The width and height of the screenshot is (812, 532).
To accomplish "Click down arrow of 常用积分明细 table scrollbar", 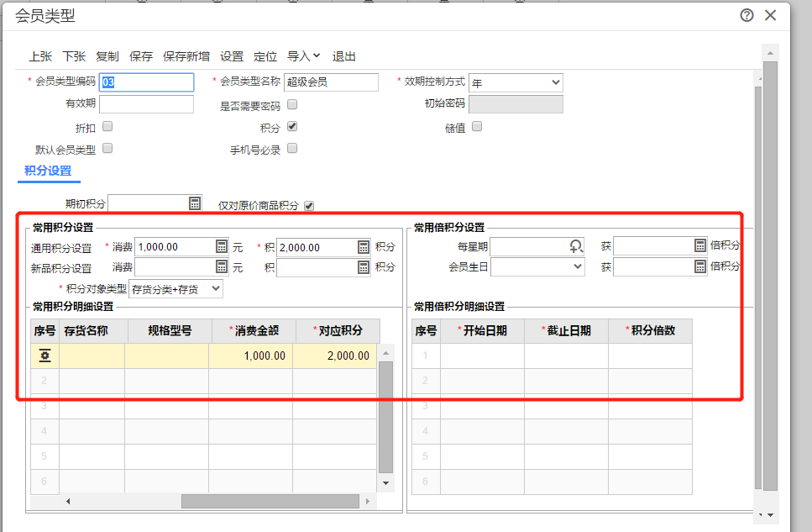I will click(385, 482).
